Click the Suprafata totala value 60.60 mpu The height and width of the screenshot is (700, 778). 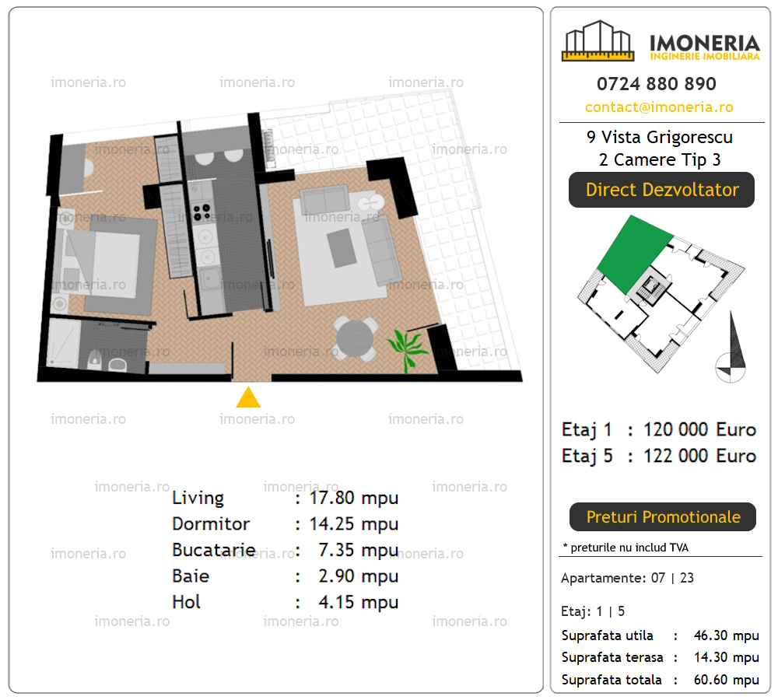(x=727, y=680)
